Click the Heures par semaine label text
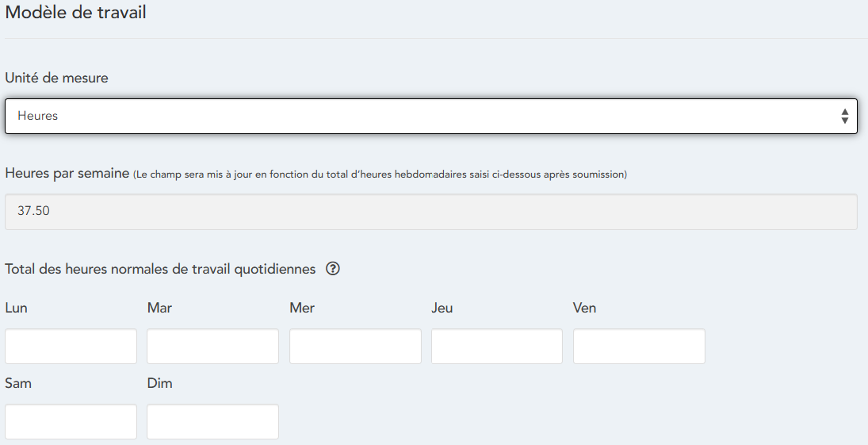This screenshot has width=868, height=445. [x=67, y=173]
